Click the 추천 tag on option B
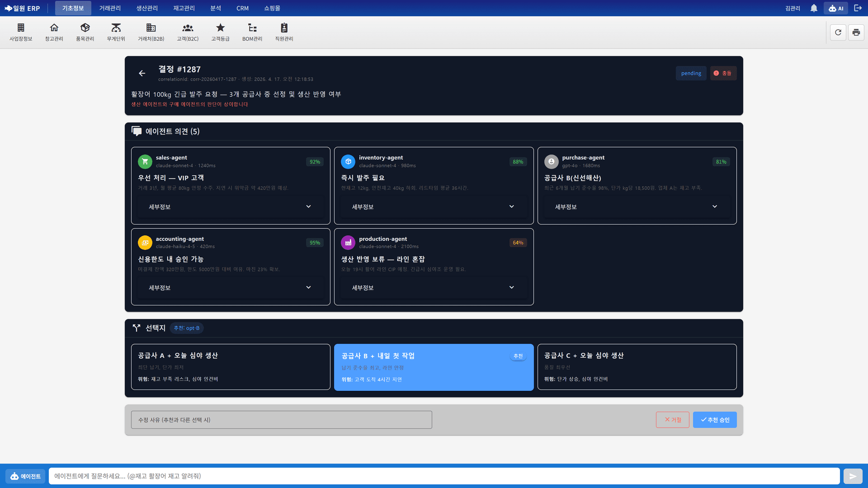This screenshot has height=488, width=868. click(518, 356)
